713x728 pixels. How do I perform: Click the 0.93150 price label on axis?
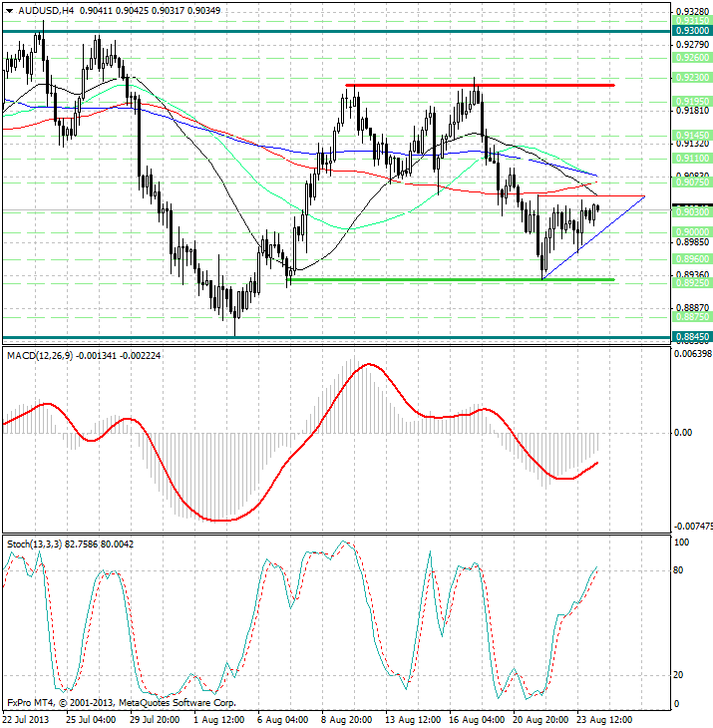point(692,19)
